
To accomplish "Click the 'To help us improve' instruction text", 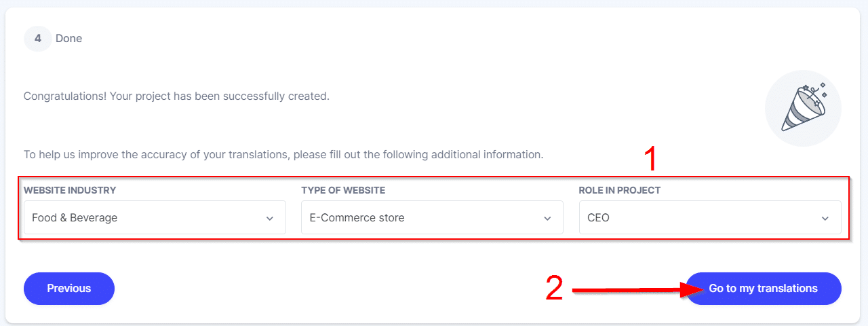I will click(x=283, y=154).
